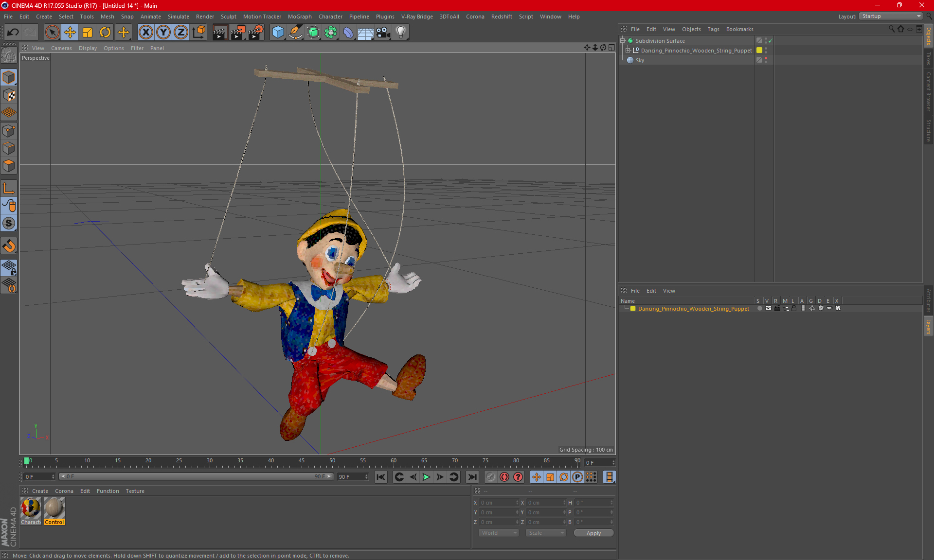
Task: Click the X position input field
Action: (499, 503)
